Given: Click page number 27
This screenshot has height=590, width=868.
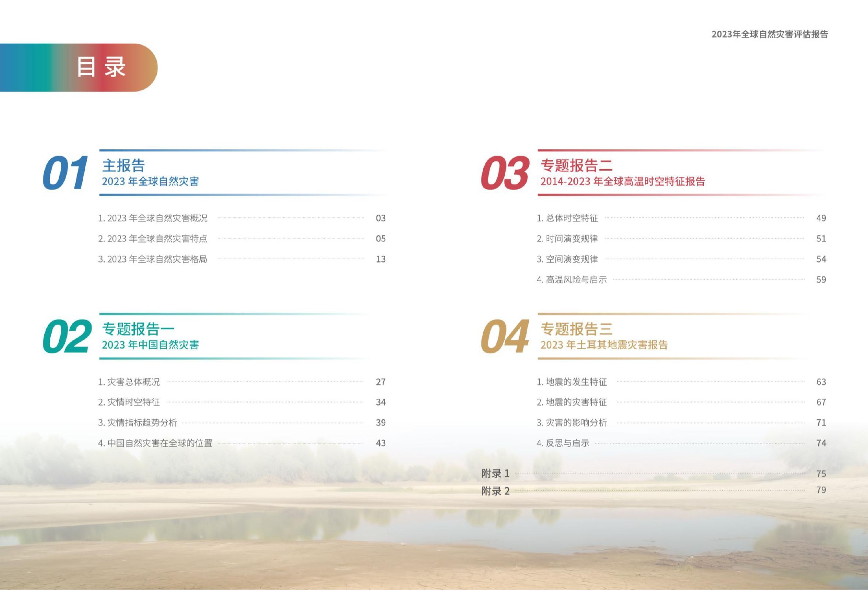Looking at the screenshot, I should pyautogui.click(x=381, y=382).
